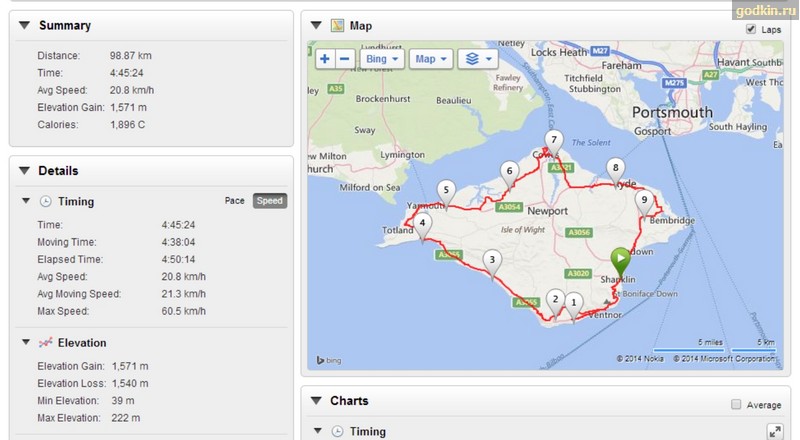Viewport: 800px width, 440px height.
Task: Zoom out of the map with minus button
Action: tap(344, 59)
